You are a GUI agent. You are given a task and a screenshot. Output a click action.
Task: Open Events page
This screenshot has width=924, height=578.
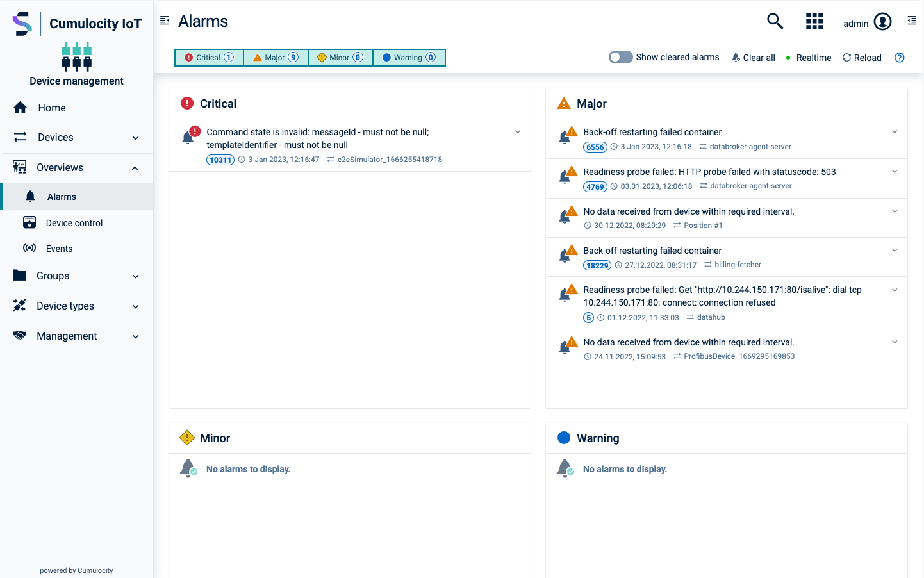(77, 249)
